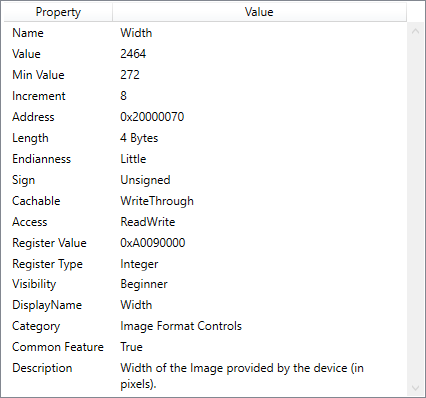The image size is (426, 398).
Task: Select the first 'Width' value in the Name row
Action: pyautogui.click(x=136, y=33)
